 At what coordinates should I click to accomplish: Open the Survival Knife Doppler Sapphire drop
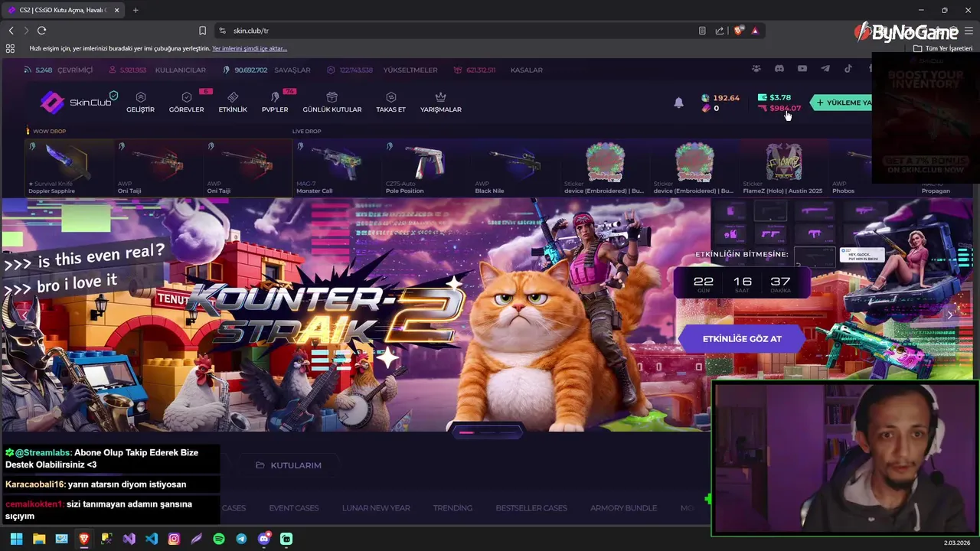click(x=70, y=167)
